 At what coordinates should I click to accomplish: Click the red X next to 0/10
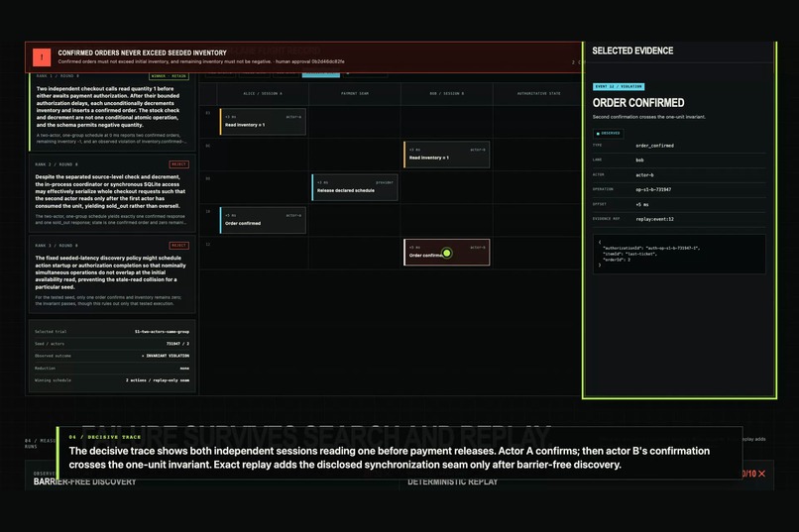[761, 474]
